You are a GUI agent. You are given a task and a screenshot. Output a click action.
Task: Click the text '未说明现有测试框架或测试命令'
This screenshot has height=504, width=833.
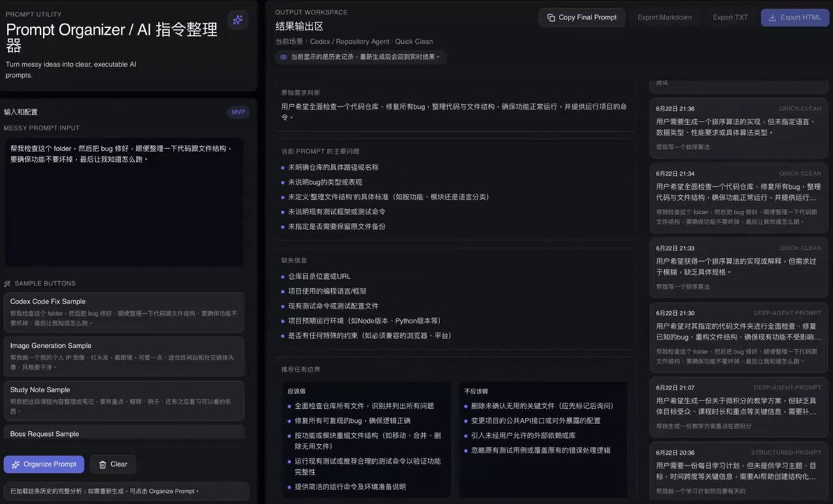(337, 212)
